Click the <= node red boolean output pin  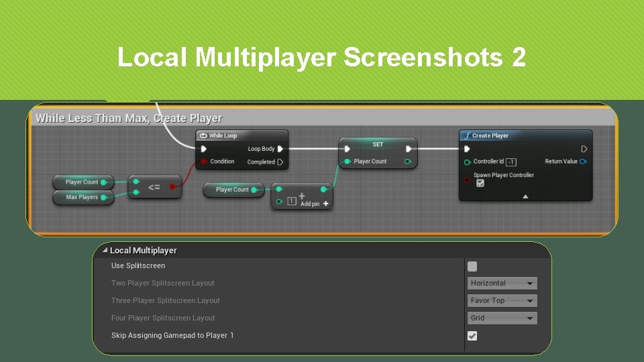(173, 187)
